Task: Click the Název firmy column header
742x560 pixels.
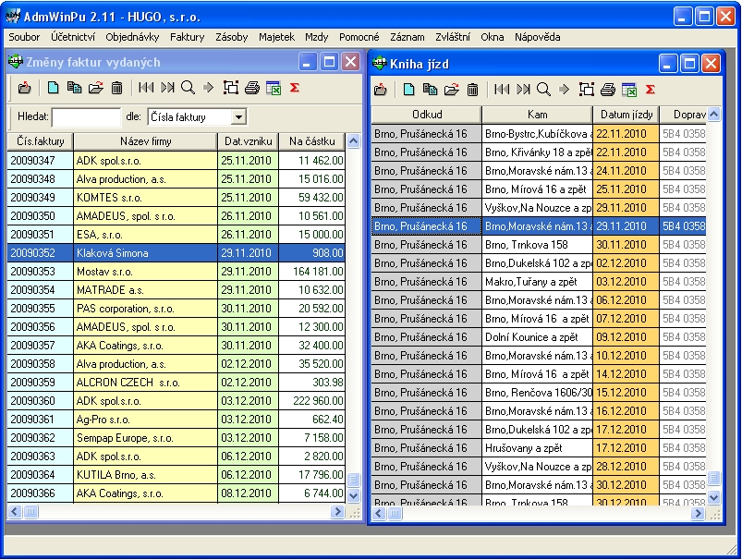Action: [146, 141]
